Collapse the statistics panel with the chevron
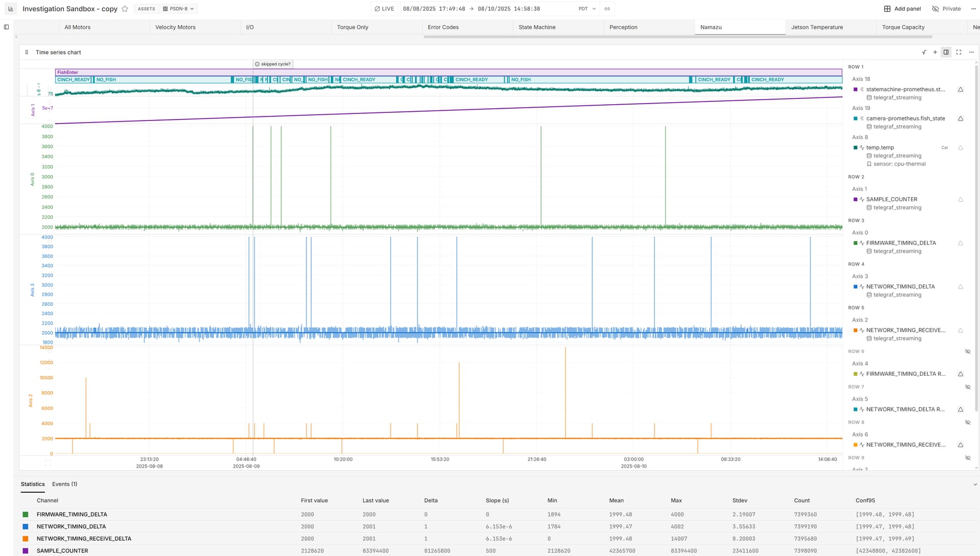The height and width of the screenshot is (556, 980). [x=975, y=485]
